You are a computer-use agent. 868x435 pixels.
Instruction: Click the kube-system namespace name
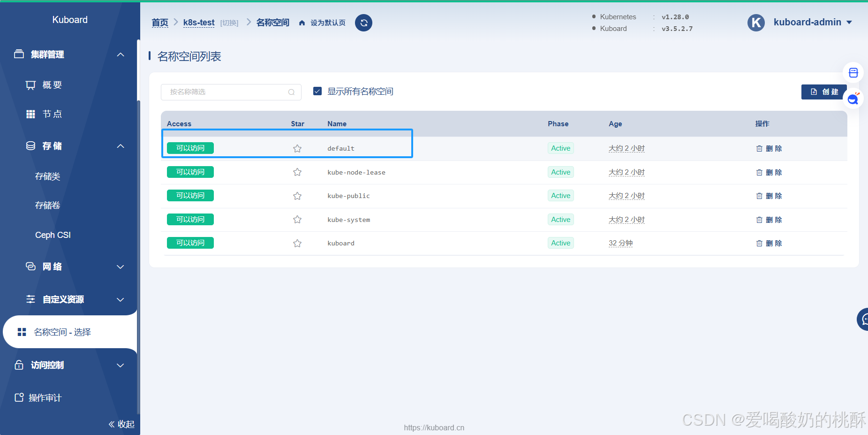click(x=348, y=220)
